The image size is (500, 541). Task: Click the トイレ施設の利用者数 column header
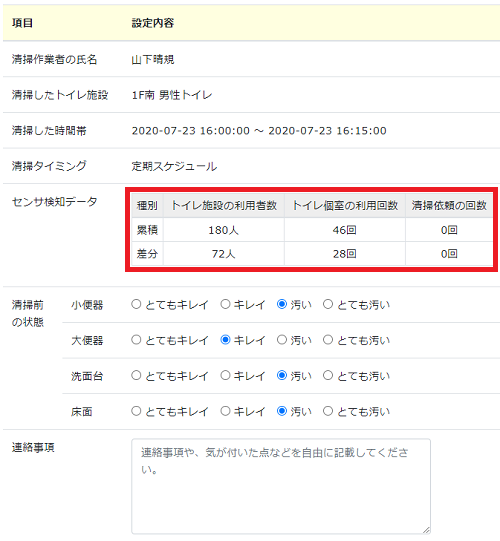[224, 206]
